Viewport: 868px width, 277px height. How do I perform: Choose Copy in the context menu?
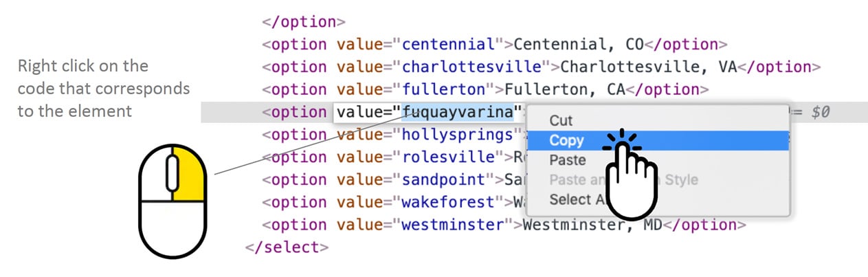[658, 140]
